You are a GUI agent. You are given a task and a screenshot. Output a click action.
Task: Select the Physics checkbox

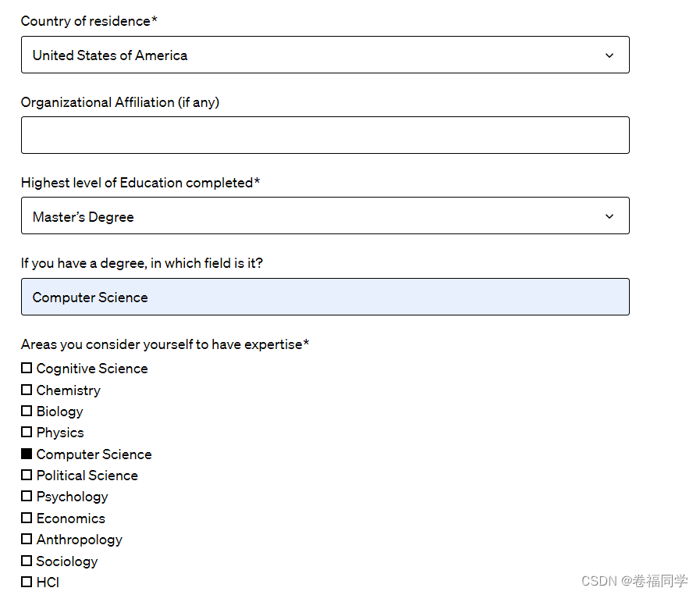coord(27,432)
